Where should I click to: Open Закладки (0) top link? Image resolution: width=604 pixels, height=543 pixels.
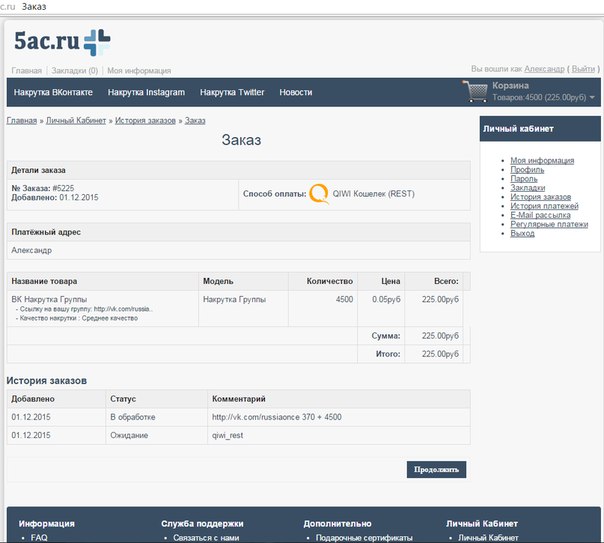(x=75, y=71)
